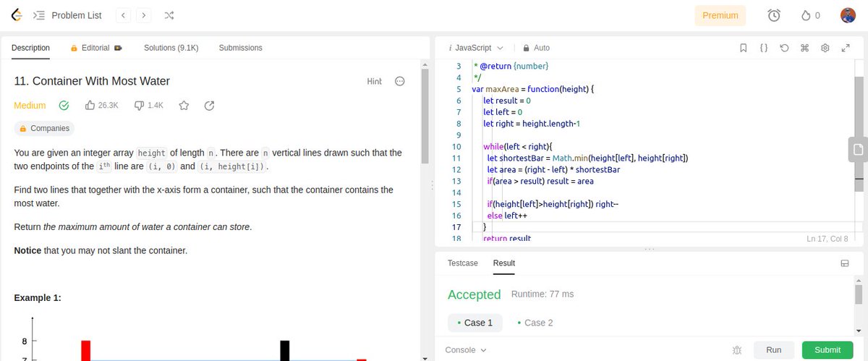868x361 pixels.
Task: Click the Run button
Action: click(x=774, y=350)
